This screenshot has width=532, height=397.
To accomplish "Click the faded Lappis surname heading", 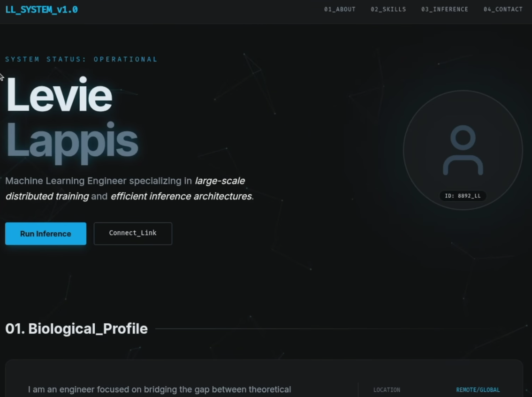I will pos(72,141).
